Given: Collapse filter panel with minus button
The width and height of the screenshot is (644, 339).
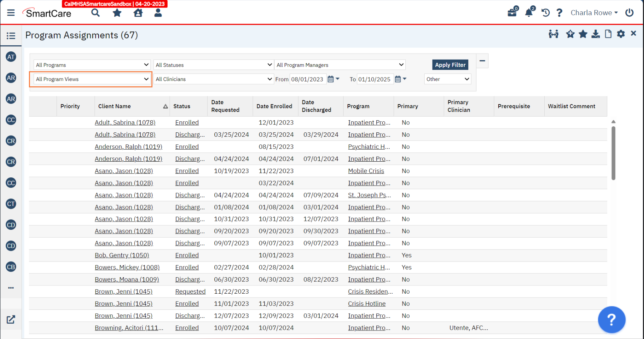Looking at the screenshot, I should point(482,61).
